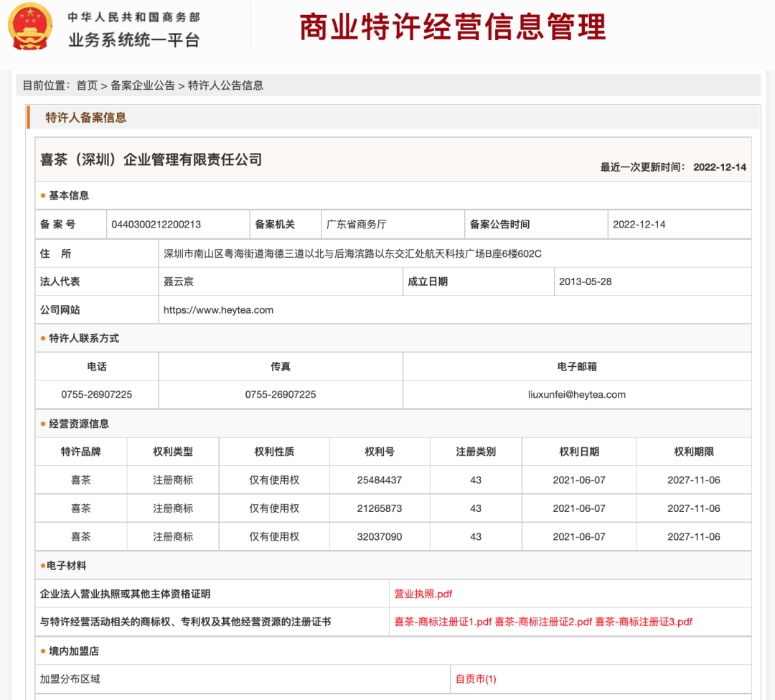Viewport: 775px width, 700px height.
Task: Open the 首页 breadcrumb link
Action: [87, 85]
